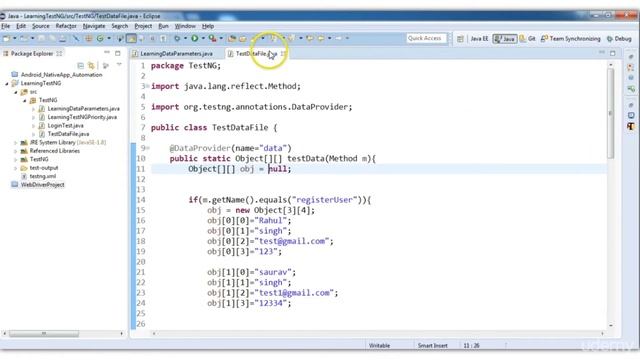Select Android_NativeApp_Automation project
Viewport: 640px width, 360px height.
(x=62, y=75)
